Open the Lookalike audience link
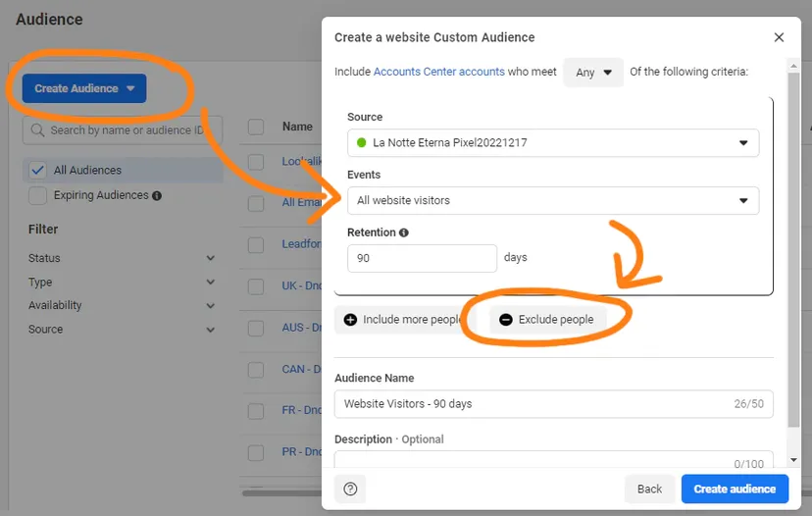Viewport: 812px width, 516px height. (301, 161)
